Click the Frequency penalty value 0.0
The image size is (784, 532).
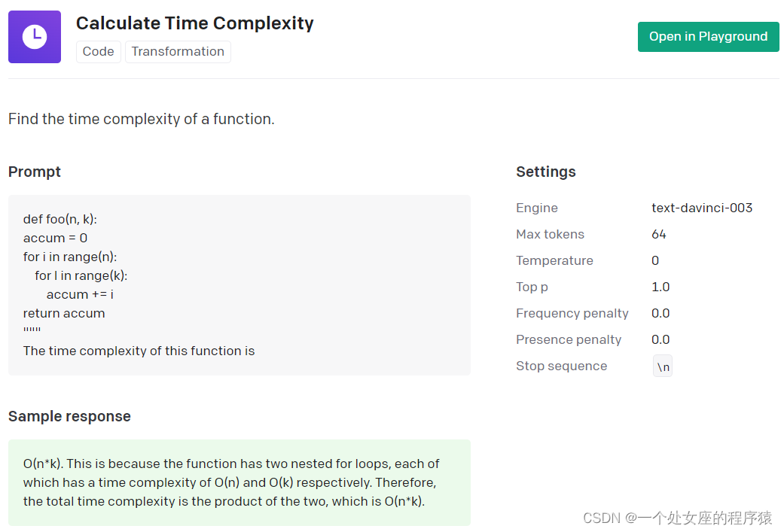pos(660,313)
